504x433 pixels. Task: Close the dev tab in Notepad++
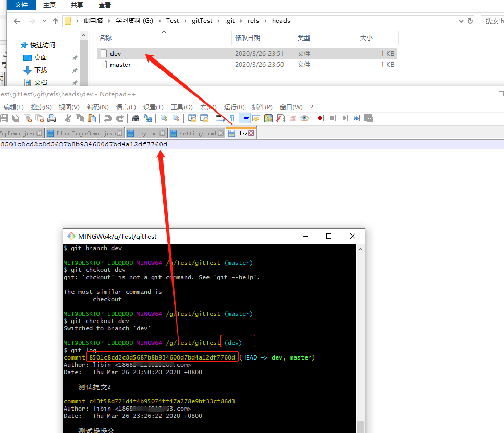[251, 133]
